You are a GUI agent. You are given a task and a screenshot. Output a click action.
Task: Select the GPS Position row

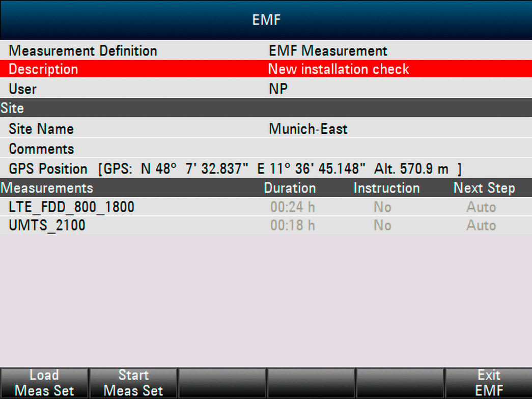point(266,168)
